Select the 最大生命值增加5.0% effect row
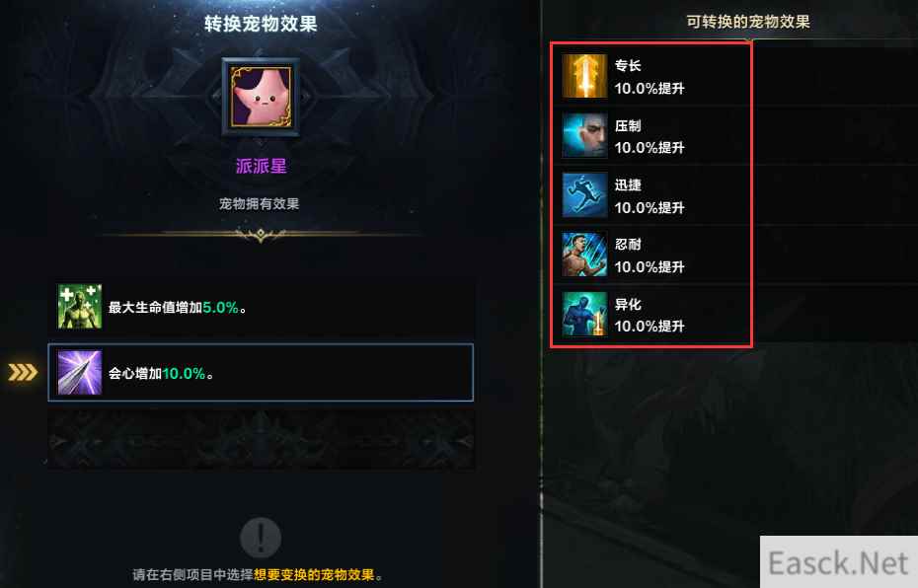Image resolution: width=918 pixels, height=588 pixels. pos(261,307)
